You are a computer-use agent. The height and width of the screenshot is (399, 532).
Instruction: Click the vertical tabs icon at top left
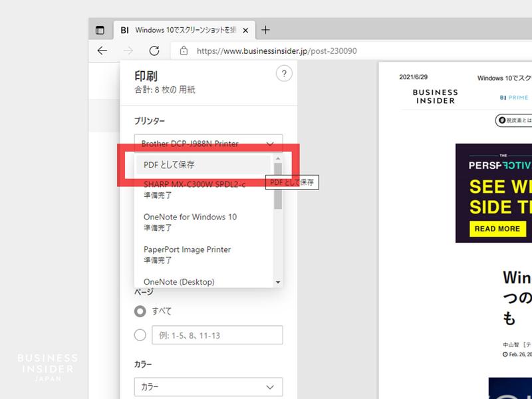100,29
